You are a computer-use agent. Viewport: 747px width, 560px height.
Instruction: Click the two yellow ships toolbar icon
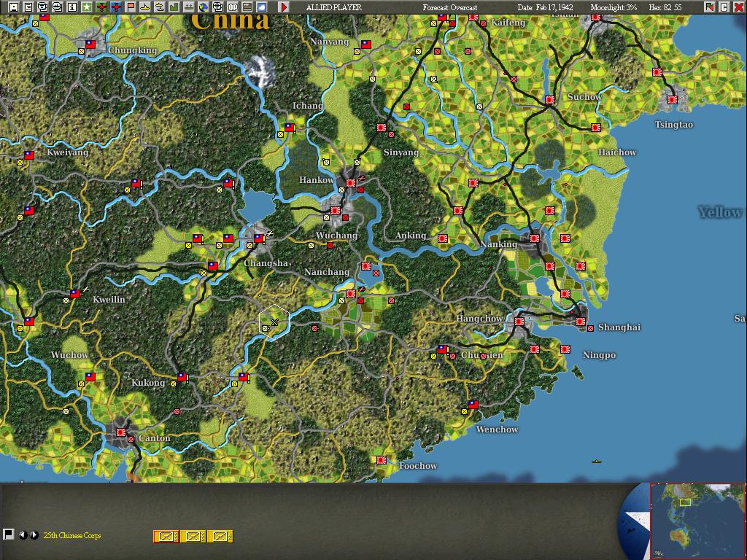coord(160,7)
